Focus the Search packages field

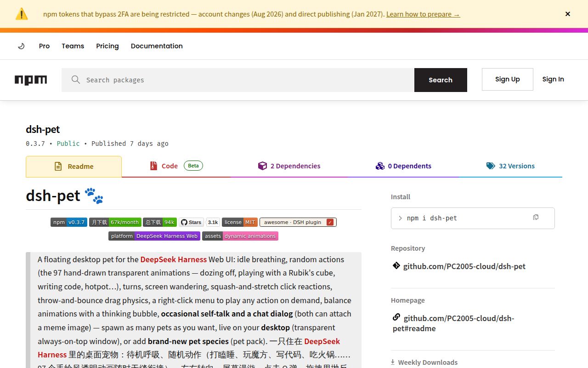tap(238, 80)
